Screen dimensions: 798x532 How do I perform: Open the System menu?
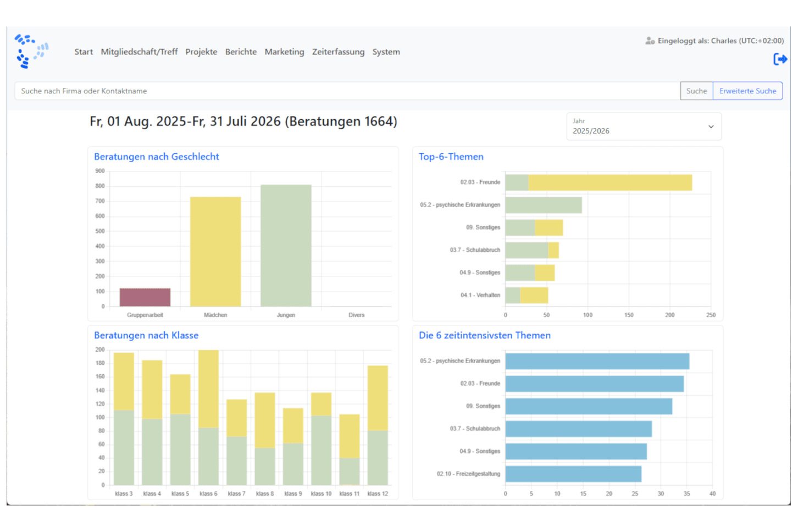click(386, 52)
